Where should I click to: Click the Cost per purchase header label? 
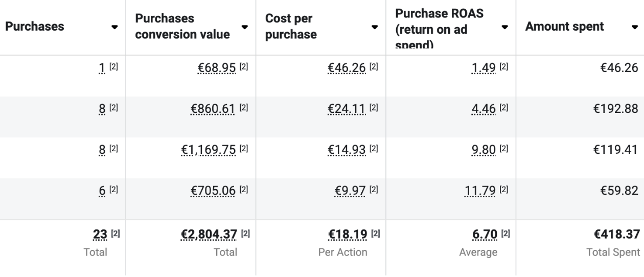(291, 27)
